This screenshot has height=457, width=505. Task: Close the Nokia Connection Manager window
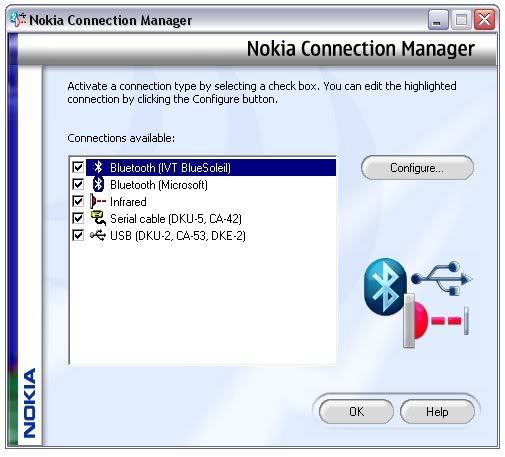point(484,20)
